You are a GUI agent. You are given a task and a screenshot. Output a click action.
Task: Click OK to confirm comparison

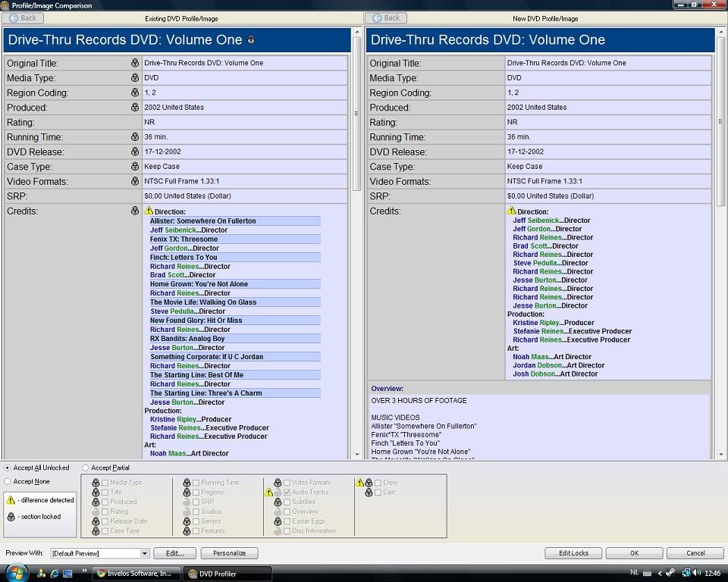634,553
